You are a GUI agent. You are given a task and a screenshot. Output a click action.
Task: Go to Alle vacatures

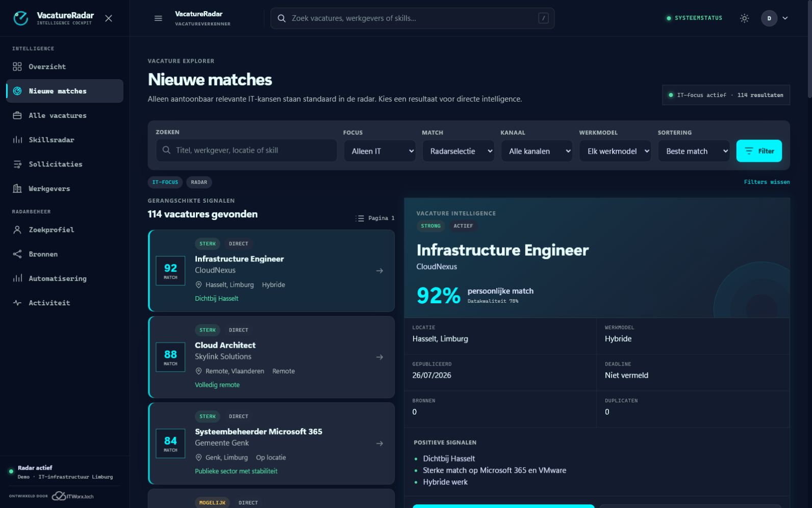tap(65, 116)
